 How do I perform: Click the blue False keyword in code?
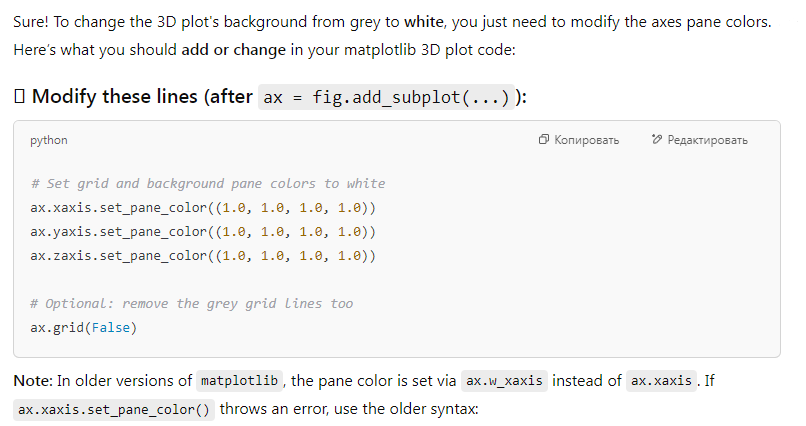click(x=111, y=327)
